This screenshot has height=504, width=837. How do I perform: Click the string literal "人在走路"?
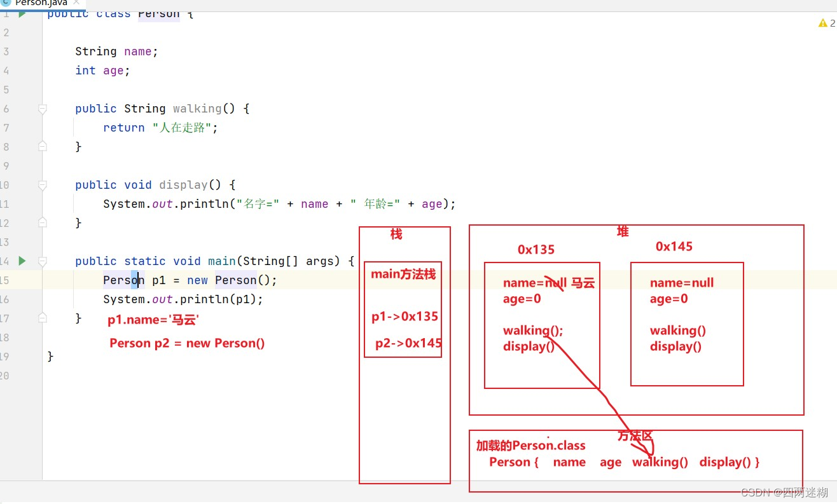tap(181, 128)
